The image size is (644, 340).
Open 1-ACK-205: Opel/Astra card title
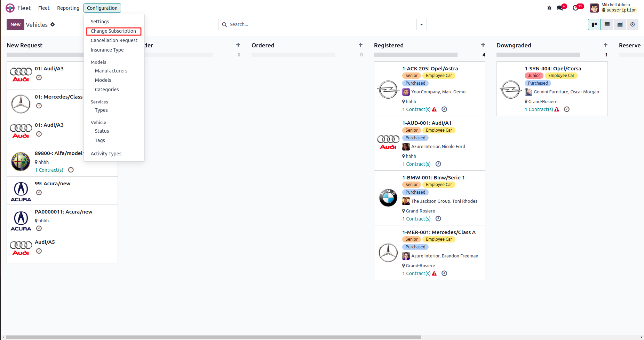tap(430, 69)
